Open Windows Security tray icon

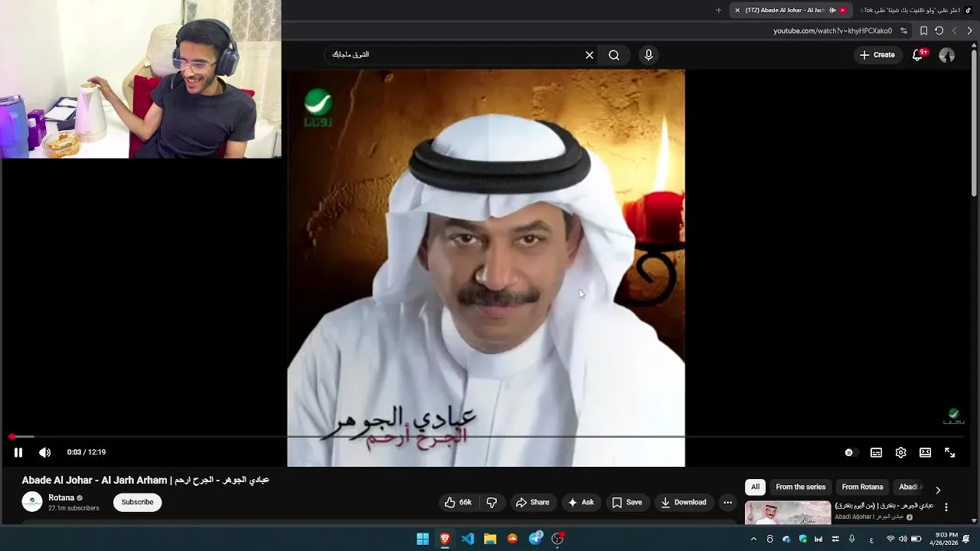[x=803, y=539]
